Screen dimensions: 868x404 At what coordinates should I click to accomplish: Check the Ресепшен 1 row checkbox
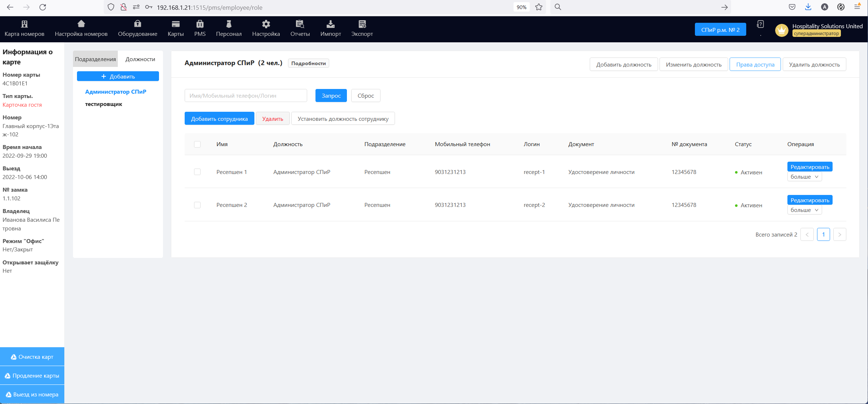coord(197,172)
